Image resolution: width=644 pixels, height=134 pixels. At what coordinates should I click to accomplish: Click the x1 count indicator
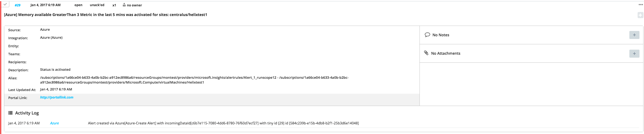pos(114,5)
